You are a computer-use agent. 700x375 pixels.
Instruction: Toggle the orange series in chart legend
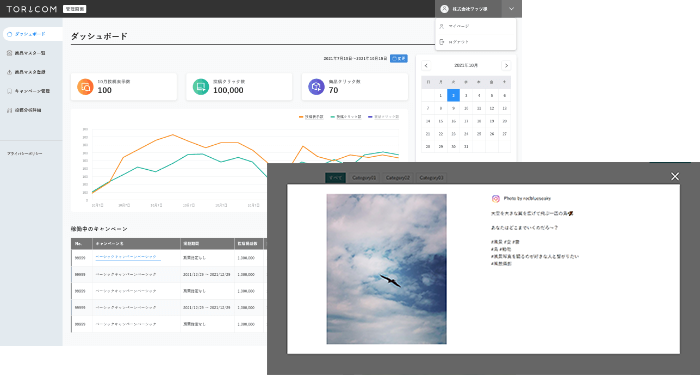pos(311,117)
